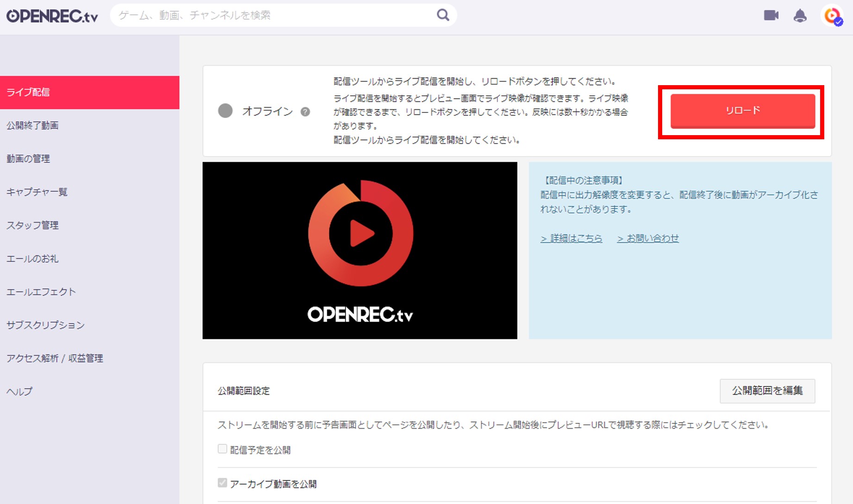Click the OPENREC.tv logo in header
Viewport: 853px width, 504px height.
pyautogui.click(x=52, y=16)
